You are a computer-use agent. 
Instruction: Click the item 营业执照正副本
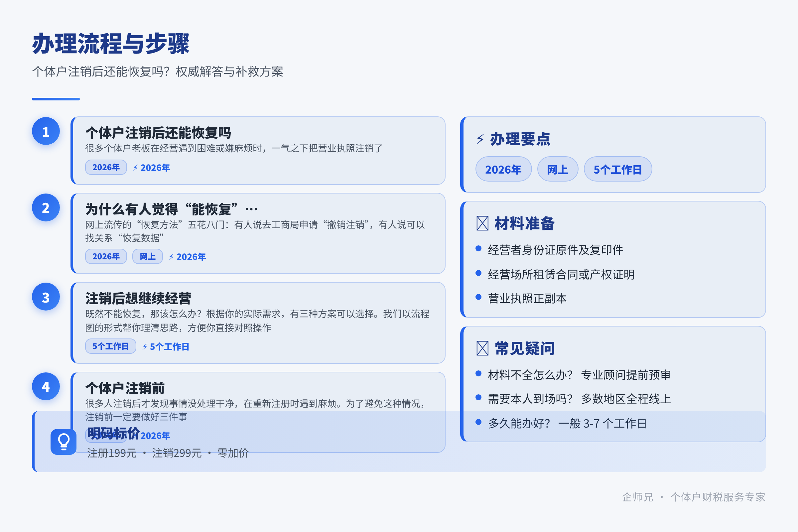[x=527, y=298]
